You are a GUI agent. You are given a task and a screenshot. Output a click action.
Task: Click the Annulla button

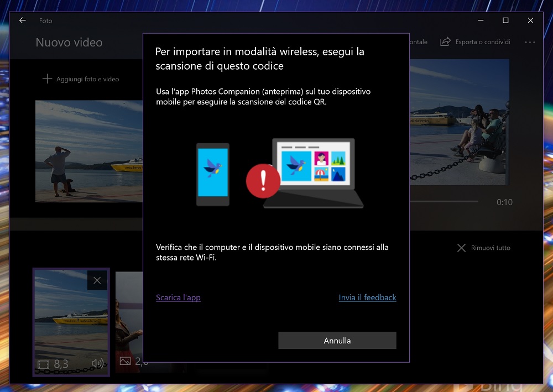(x=337, y=341)
